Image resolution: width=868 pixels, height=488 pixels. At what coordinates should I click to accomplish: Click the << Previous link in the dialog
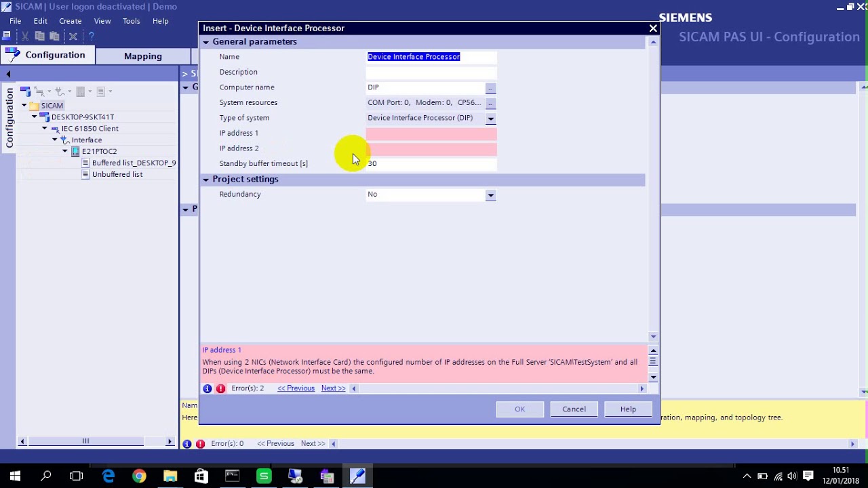pyautogui.click(x=296, y=388)
